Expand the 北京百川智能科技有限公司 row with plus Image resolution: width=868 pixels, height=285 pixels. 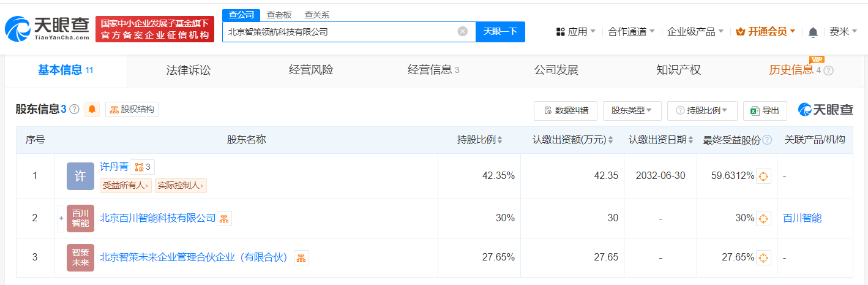coord(61,218)
